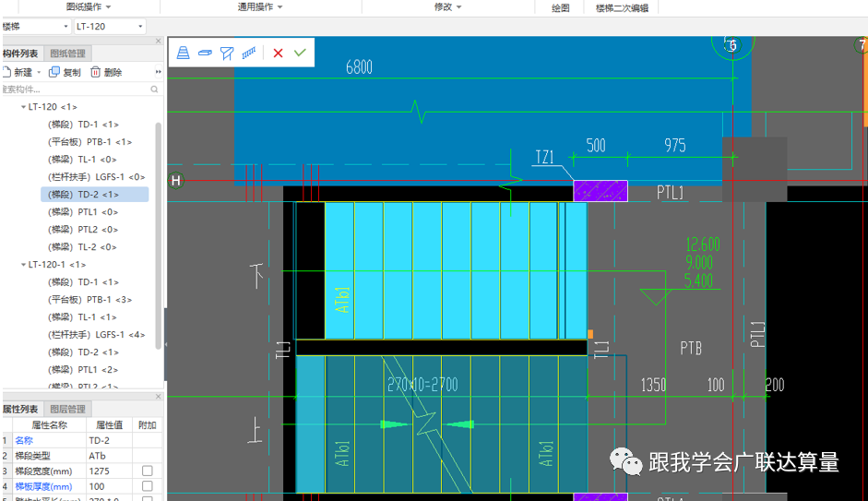868x501 pixels.
Task: Select (梯段) TD-1 <1> under LT-120-1
Action: pos(83,282)
